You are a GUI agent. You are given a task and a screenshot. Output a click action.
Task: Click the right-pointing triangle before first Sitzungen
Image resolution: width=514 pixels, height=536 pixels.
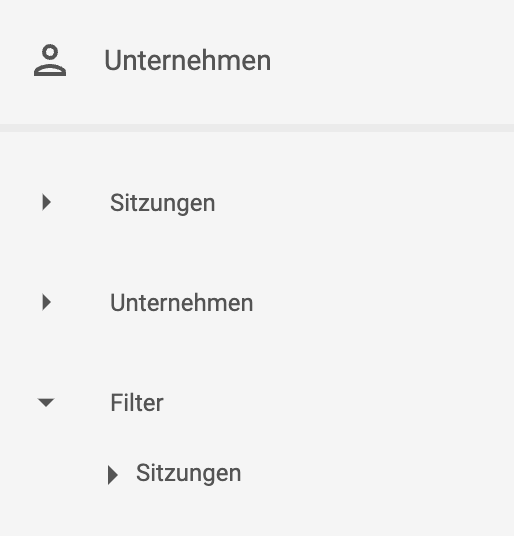pyautogui.click(x=46, y=202)
